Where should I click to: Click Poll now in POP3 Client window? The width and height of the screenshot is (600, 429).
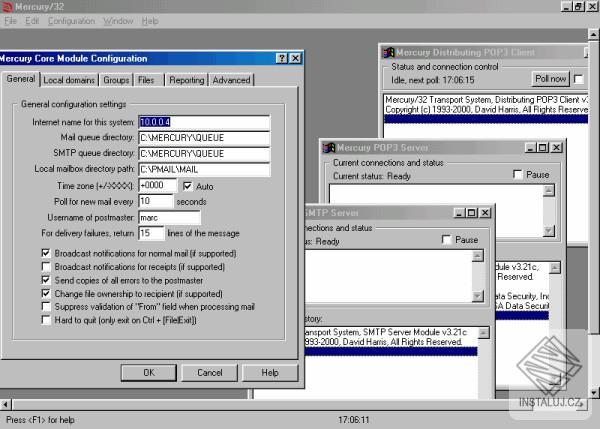(550, 79)
